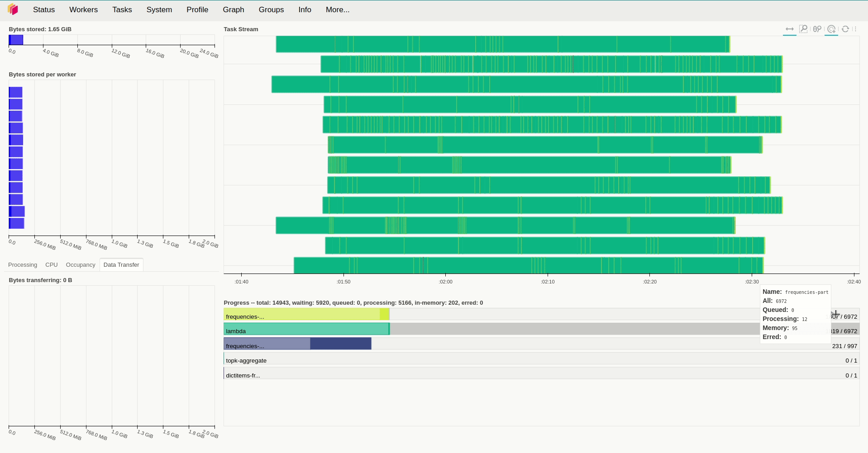
Task: Toggle the x-axis Pan tool
Action: [x=789, y=29]
